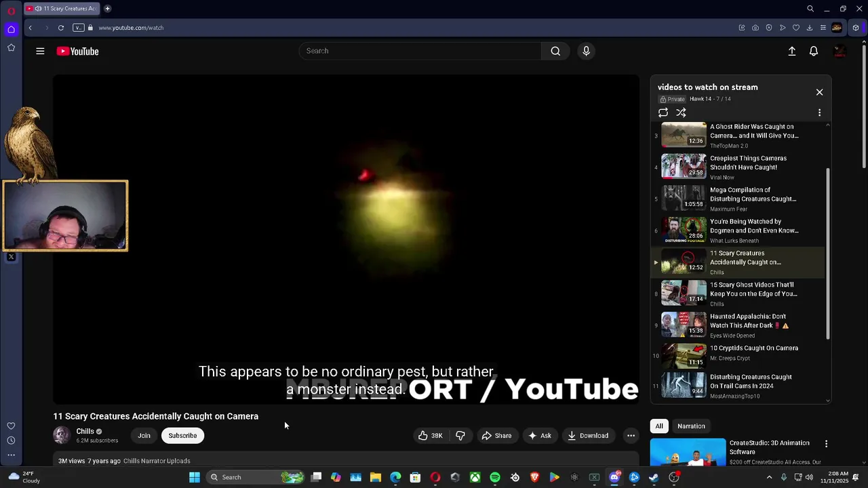Open CreateStudio ad options menu
868x488 pixels.
[826, 444]
